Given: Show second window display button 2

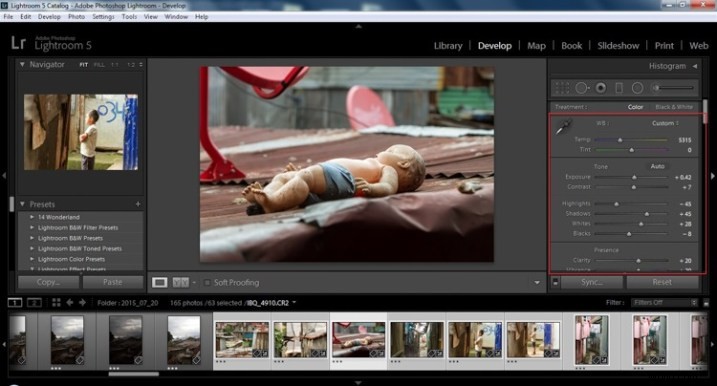Looking at the screenshot, I should click(x=34, y=303).
